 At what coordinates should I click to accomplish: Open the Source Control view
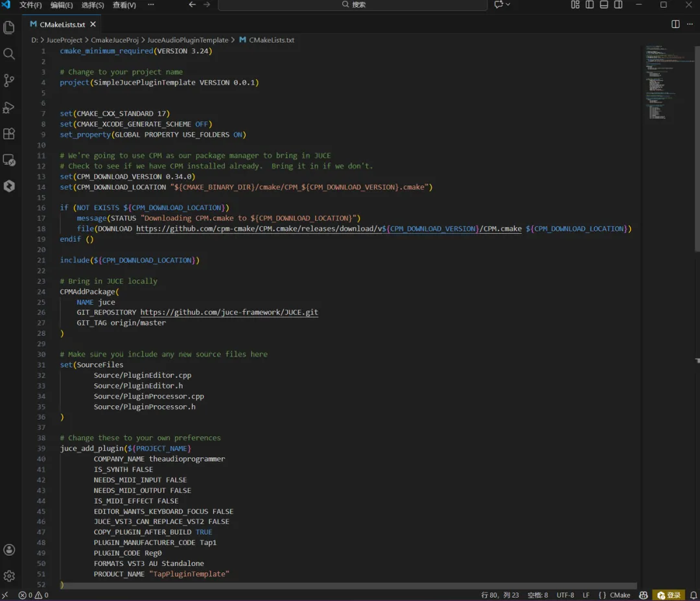(x=9, y=80)
